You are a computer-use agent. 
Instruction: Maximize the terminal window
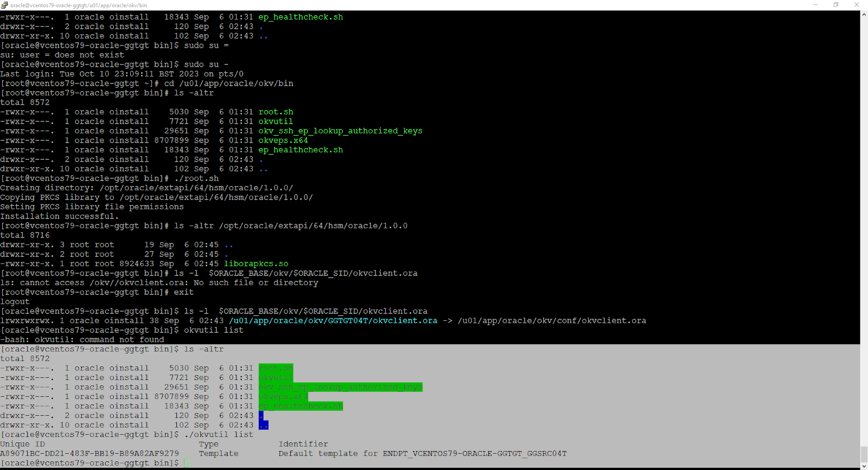click(x=836, y=5)
